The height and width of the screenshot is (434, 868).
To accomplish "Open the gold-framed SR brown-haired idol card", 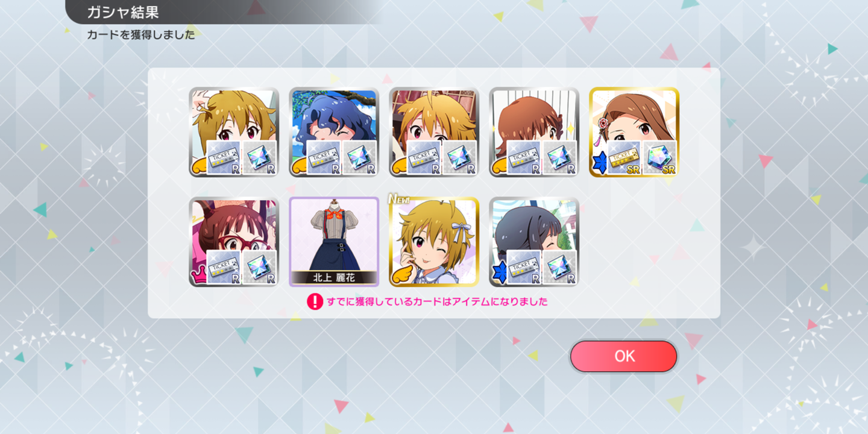I will click(x=634, y=132).
